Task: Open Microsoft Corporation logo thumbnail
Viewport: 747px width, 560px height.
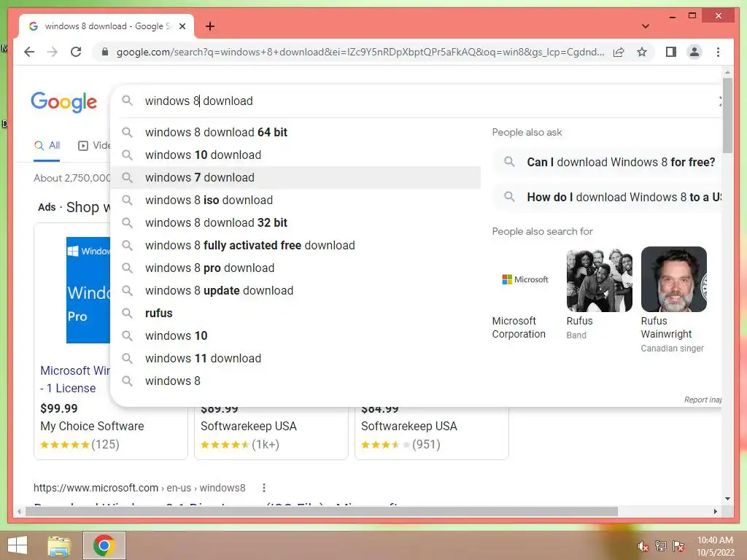Action: (525, 279)
